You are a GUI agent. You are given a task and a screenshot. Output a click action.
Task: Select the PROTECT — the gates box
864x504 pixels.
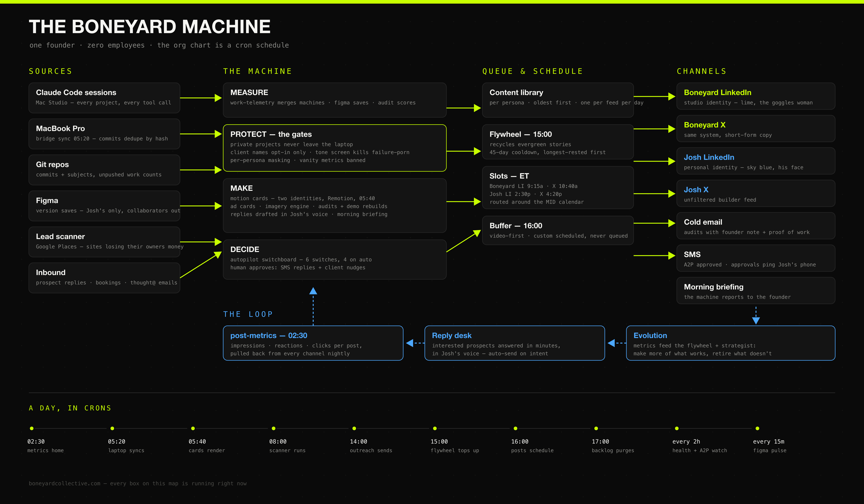point(335,148)
